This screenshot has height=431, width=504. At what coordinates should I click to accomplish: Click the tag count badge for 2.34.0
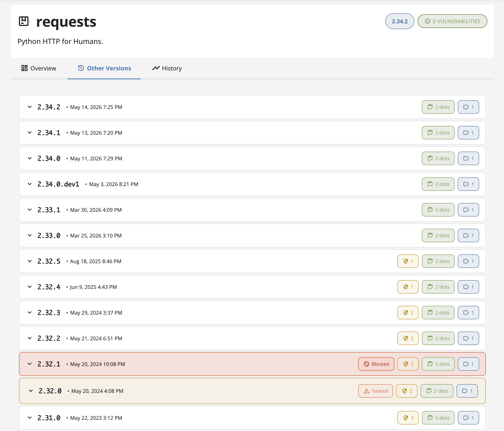coord(468,158)
